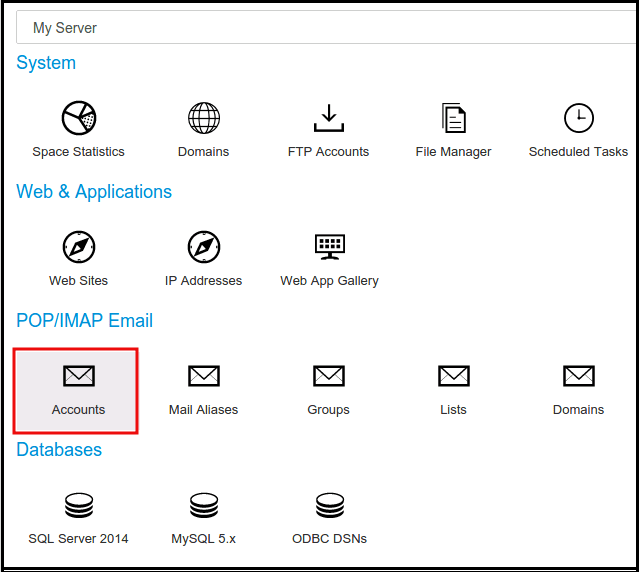Open FTP Accounts download icon

pyautogui.click(x=328, y=118)
